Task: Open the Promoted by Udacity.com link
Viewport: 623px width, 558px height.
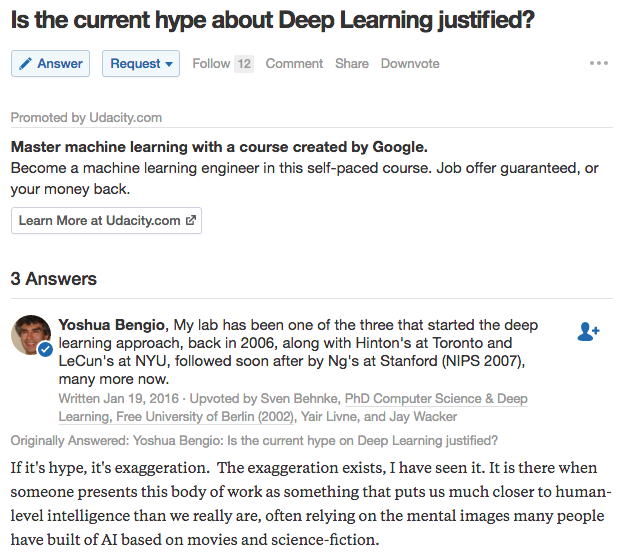Action: pyautogui.click(x=86, y=118)
